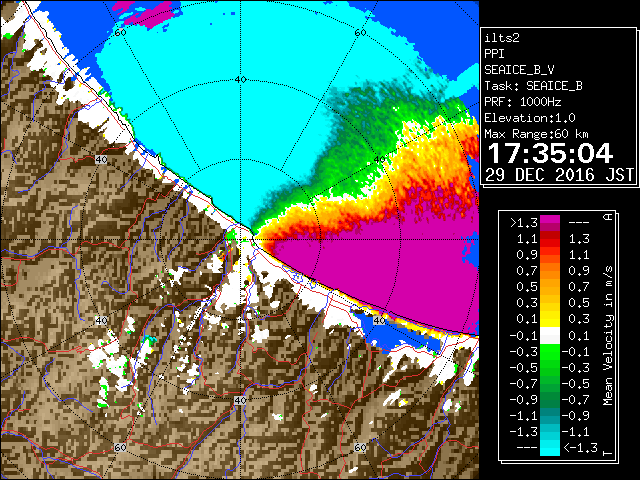Image resolution: width=640 pixels, height=480 pixels.
Task: Click the Task: SEAICE_B line
Action: (533, 86)
